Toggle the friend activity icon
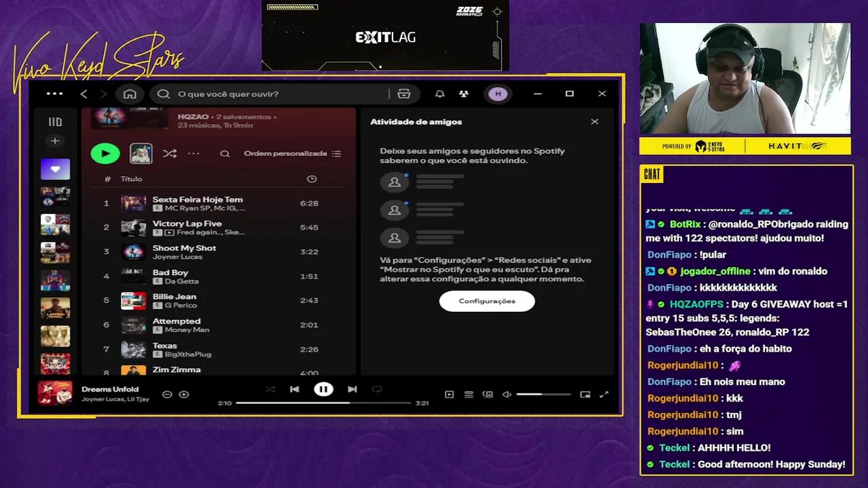 (x=464, y=94)
